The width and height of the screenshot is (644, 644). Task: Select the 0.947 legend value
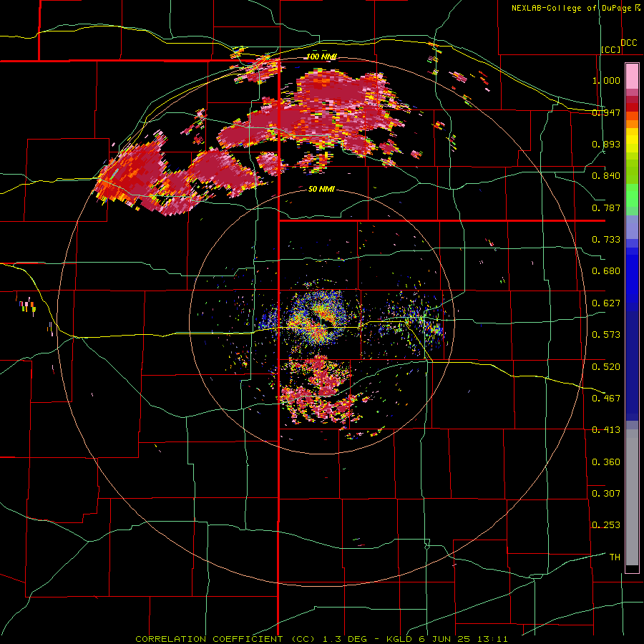click(606, 112)
